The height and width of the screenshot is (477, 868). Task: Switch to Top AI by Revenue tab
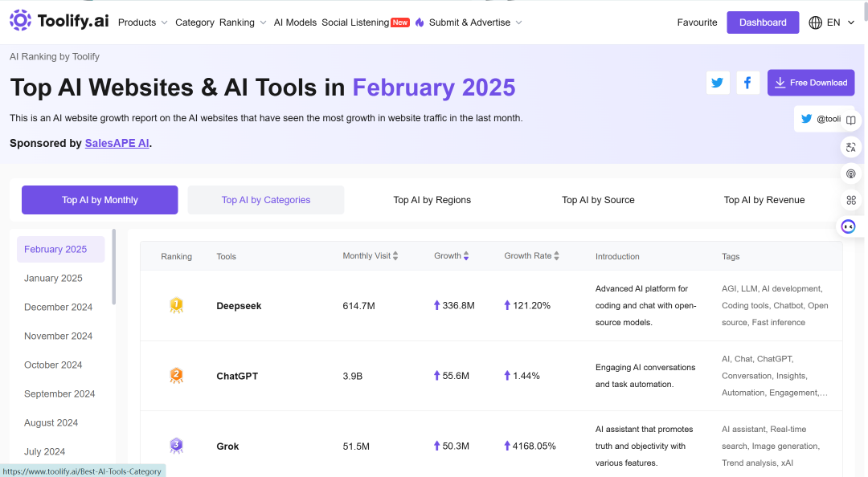point(764,200)
